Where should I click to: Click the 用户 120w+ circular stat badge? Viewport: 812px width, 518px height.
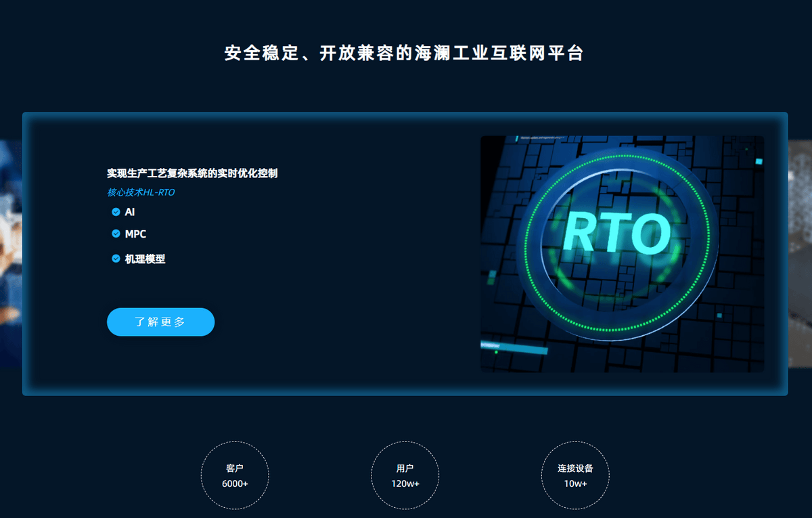tap(405, 475)
